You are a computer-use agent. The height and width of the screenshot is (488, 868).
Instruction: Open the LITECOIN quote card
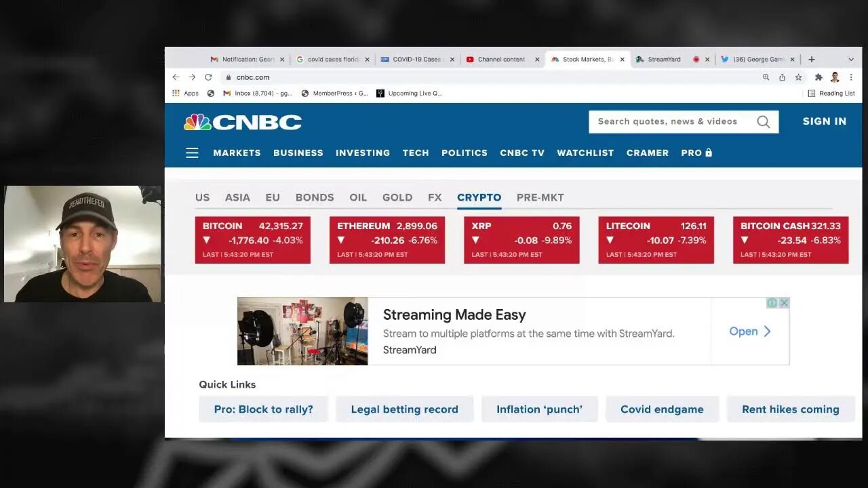[x=656, y=240]
